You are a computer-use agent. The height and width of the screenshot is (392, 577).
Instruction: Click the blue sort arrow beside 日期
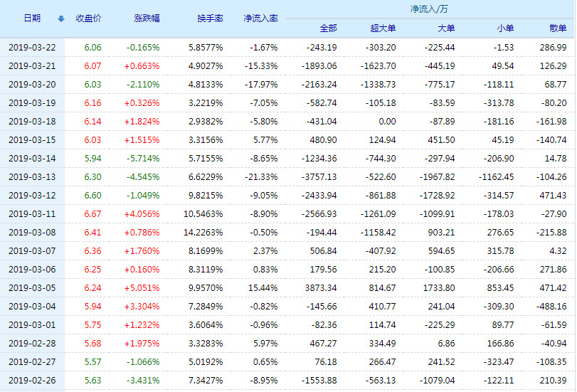60,18
